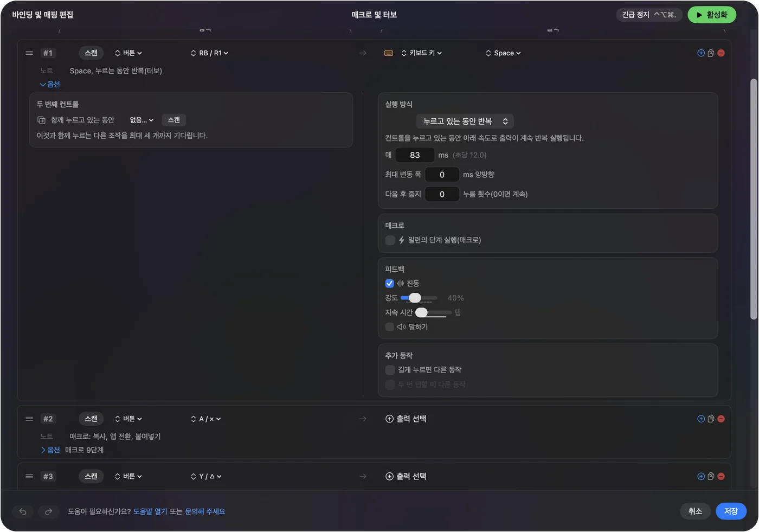
Task: Open the 누르고 있는 동안 반복 mode dropdown
Action: (465, 121)
